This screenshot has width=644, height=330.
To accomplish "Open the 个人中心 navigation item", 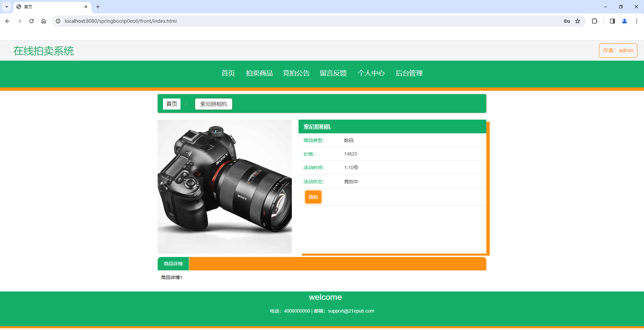I will coord(371,73).
